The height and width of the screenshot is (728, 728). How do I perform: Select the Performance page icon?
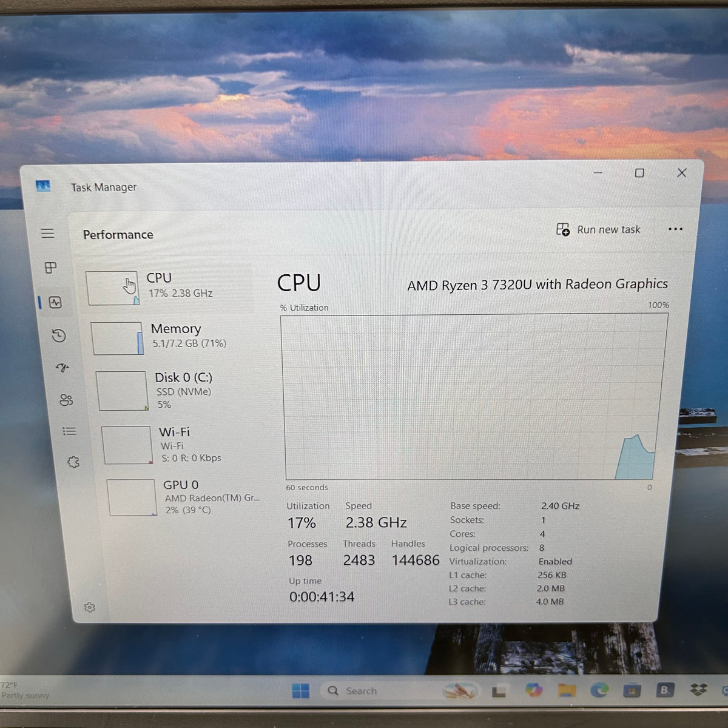tap(56, 302)
